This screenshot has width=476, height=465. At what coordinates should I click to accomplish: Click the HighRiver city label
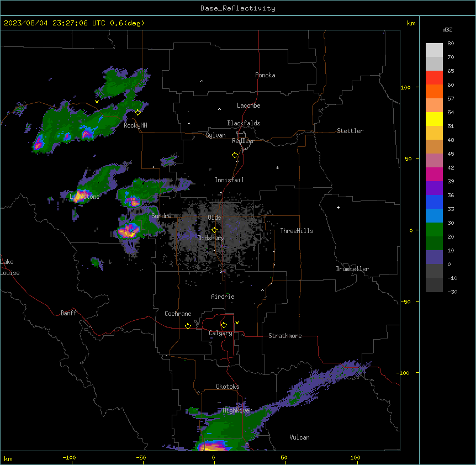click(237, 410)
